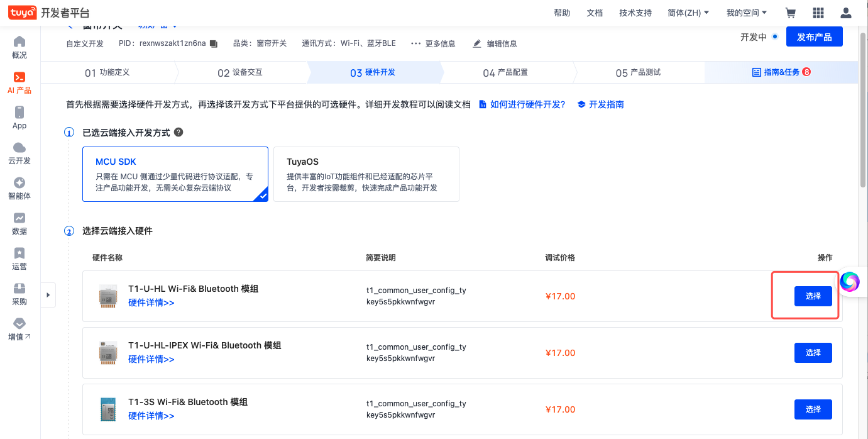
Task: Click the 文档 menu item
Action: pos(595,13)
